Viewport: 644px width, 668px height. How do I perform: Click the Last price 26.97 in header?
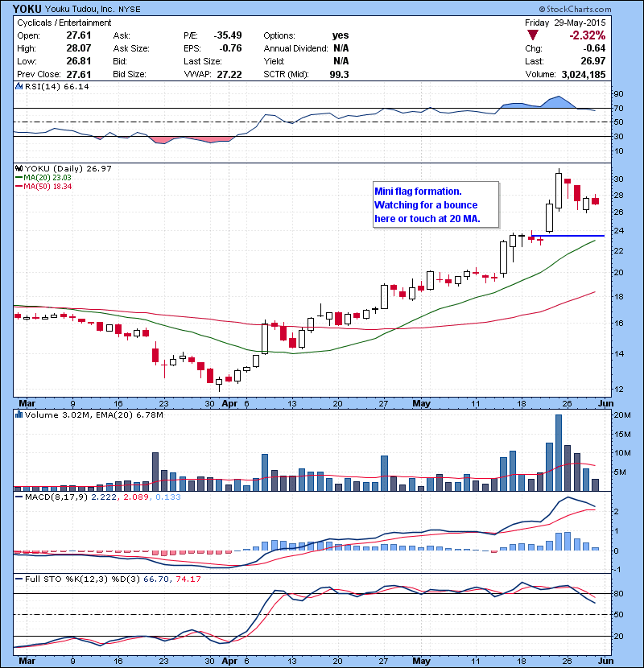point(592,61)
